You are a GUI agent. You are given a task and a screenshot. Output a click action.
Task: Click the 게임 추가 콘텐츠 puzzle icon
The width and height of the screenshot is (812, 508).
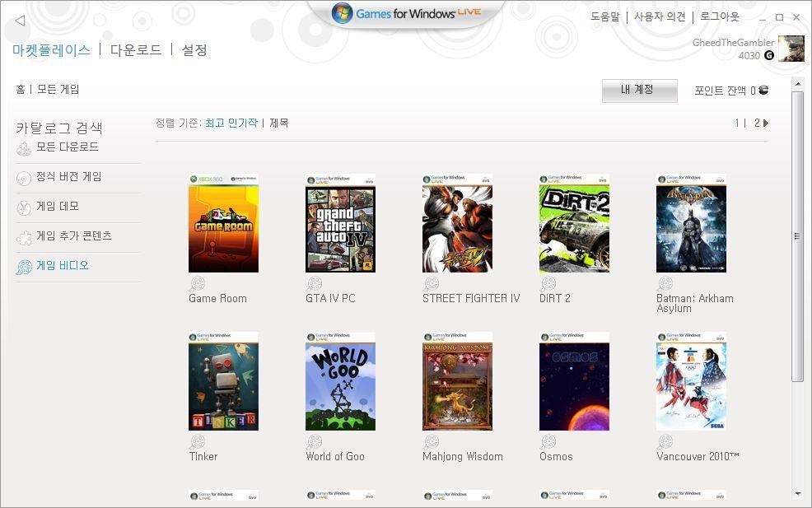pos(24,238)
